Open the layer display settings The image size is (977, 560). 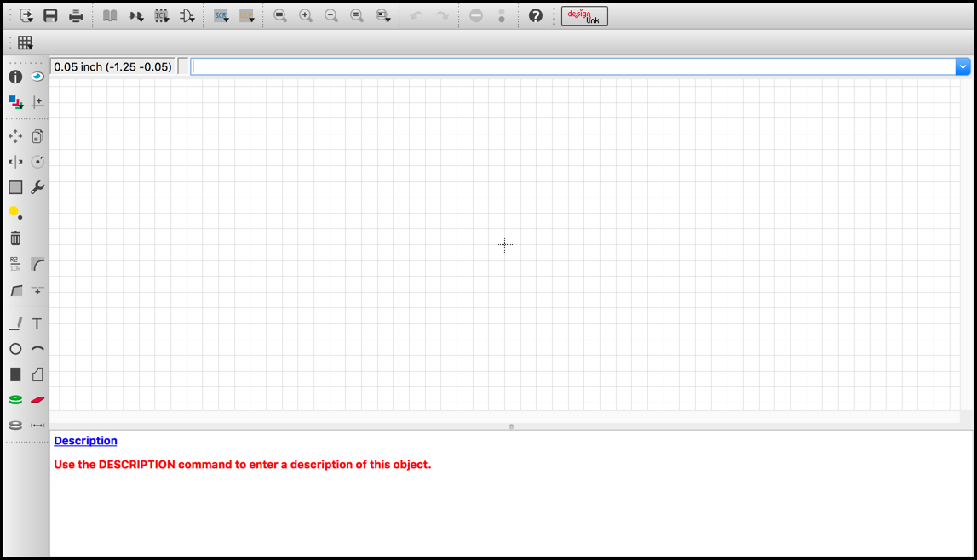click(x=15, y=102)
